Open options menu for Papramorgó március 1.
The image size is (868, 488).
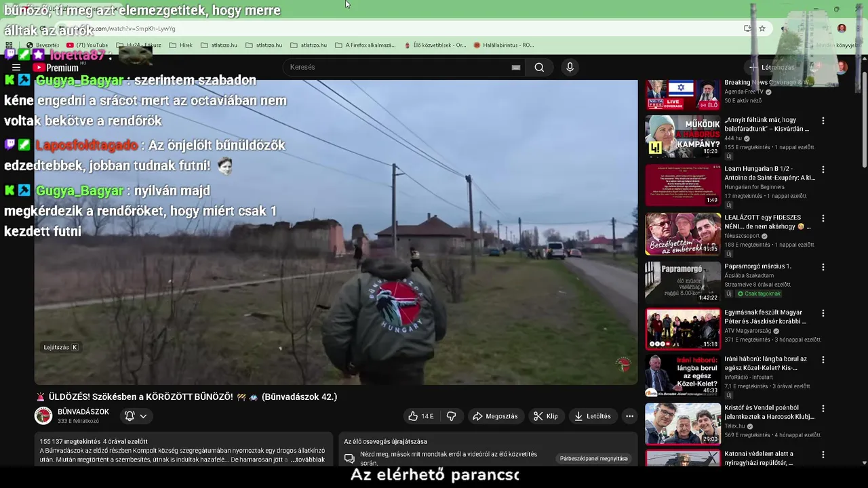click(823, 267)
